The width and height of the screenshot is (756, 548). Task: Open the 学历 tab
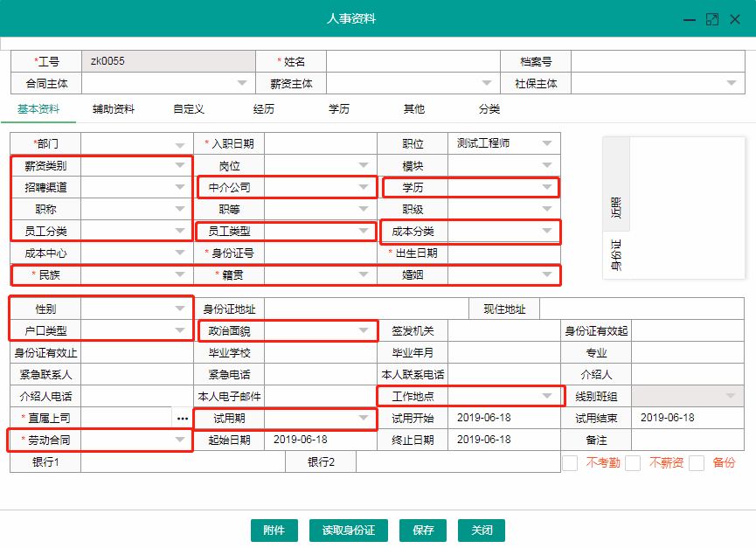point(339,109)
